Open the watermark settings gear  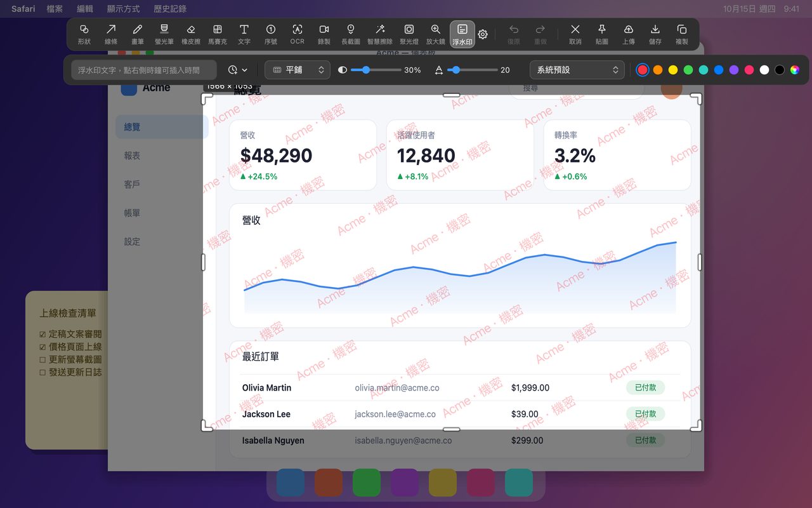tap(483, 34)
